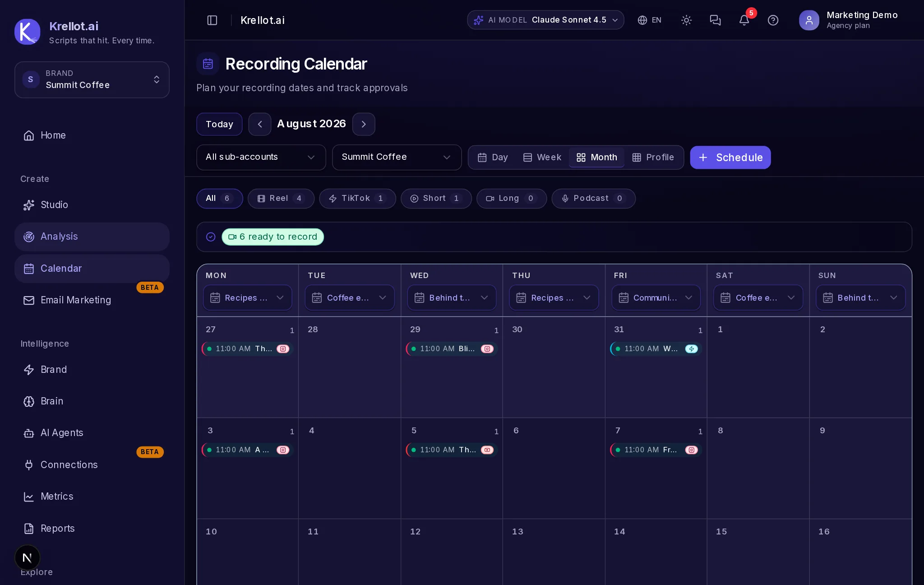Open the help question mark icon

(773, 20)
